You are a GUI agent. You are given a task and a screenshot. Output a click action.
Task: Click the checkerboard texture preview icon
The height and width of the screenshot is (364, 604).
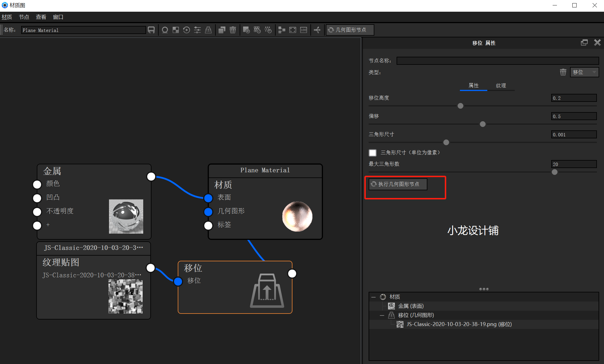coord(175,30)
